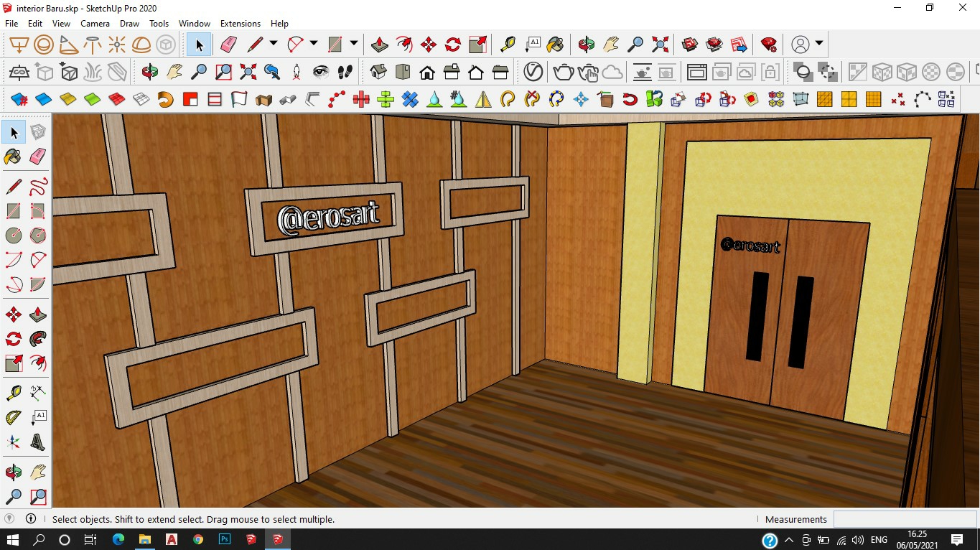The image size is (980, 550).
Task: Open Extension Warehouse
Action: point(714,45)
